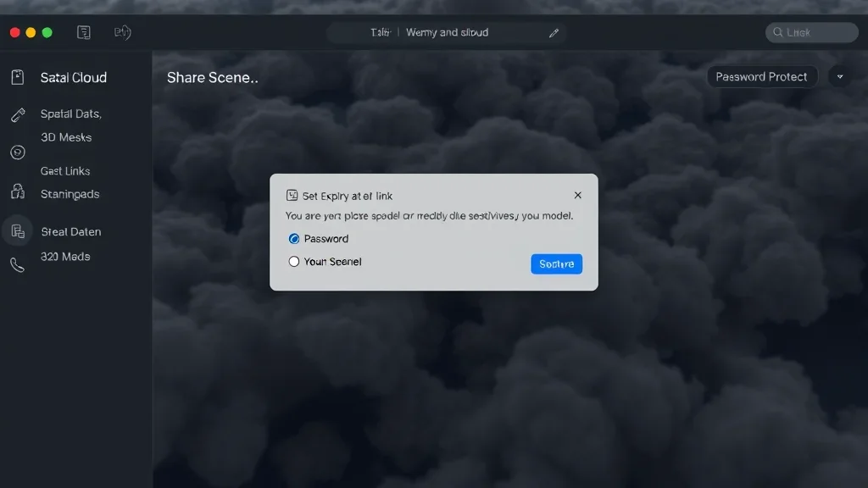Select the Password radio button
Image resolution: width=868 pixels, height=488 pixels.
293,239
